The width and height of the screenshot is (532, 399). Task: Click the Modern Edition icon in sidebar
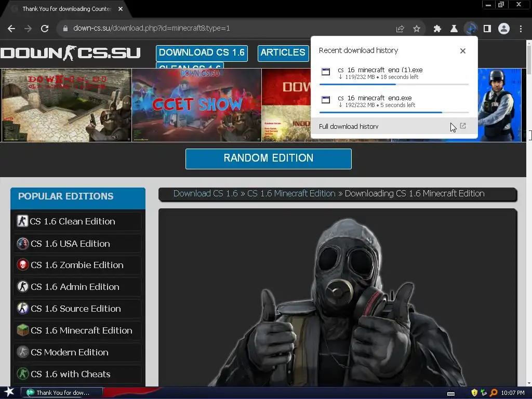(22, 352)
